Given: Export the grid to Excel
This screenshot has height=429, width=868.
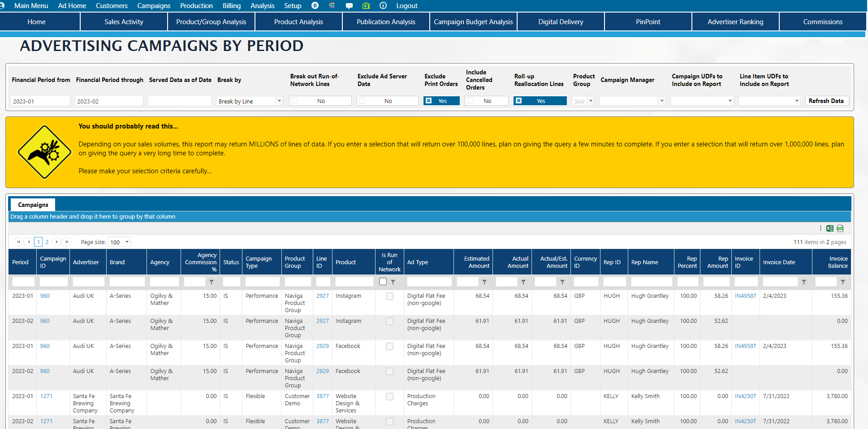Looking at the screenshot, I should (829, 228).
